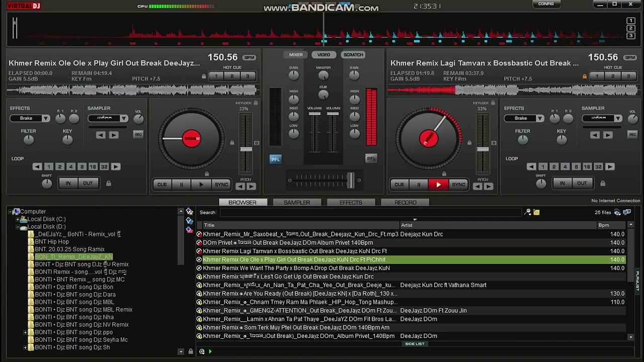
Task: Toggle right deck loop lock icon
Action: (x=603, y=184)
